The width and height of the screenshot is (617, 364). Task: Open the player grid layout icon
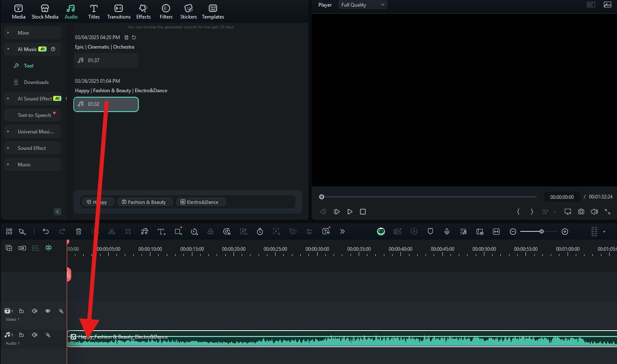[591, 5]
